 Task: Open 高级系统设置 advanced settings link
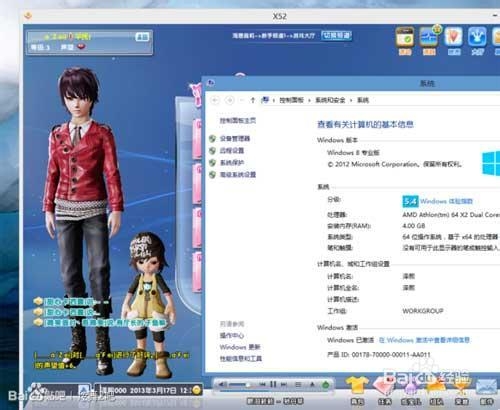pyautogui.click(x=238, y=174)
